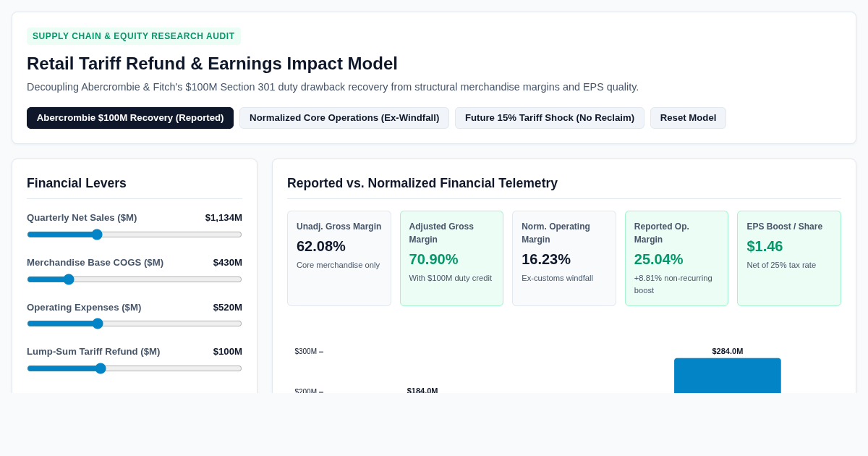Click the Reported Op. Margin card
868x456 pixels.
[x=676, y=258]
